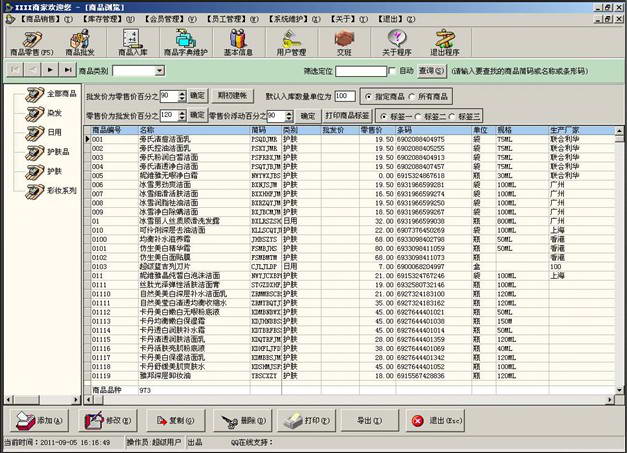
Task: Select the 指定商品 radio button
Action: [368, 96]
